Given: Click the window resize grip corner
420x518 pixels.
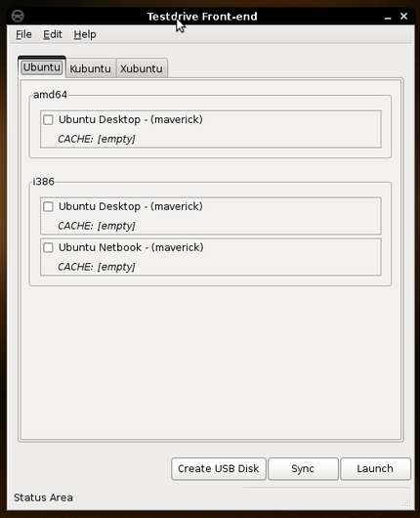Looking at the screenshot, I should coord(406,502).
